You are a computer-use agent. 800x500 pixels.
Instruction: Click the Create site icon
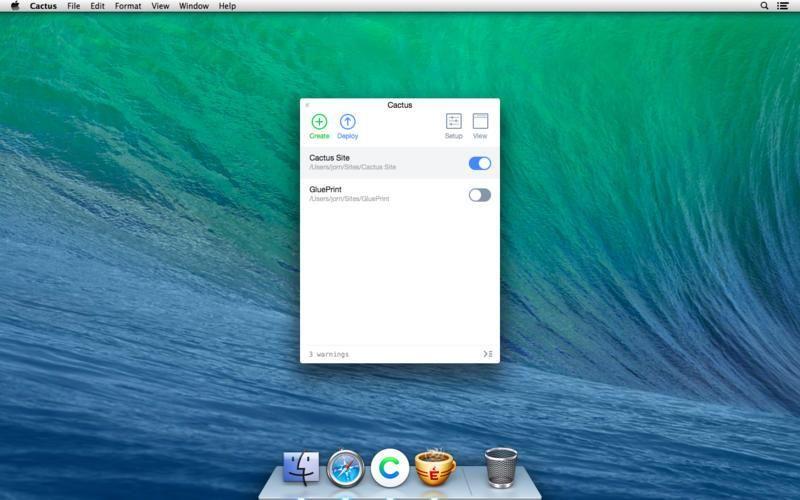pos(319,121)
